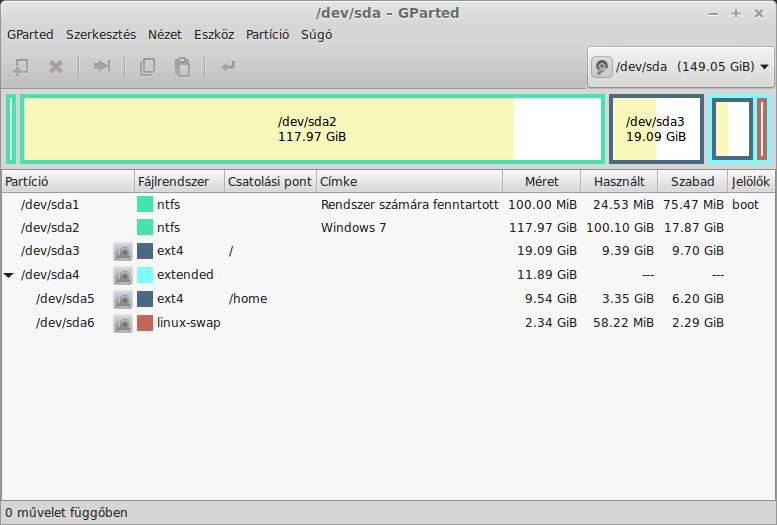
Task: Click the Resize/Move toolbar icon
Action: (x=102, y=66)
